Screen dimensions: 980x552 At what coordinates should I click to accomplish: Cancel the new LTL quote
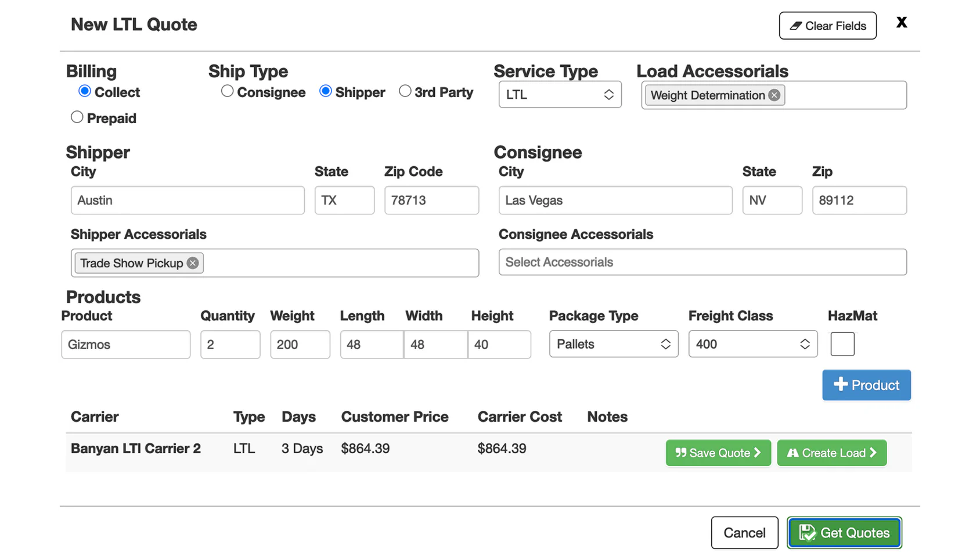[x=744, y=533]
